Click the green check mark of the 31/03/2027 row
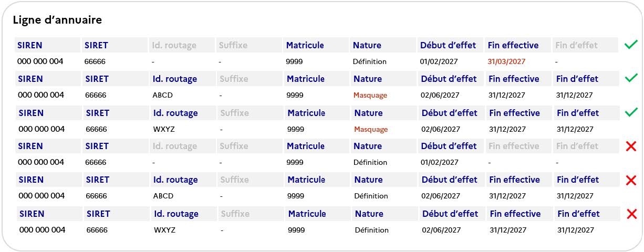 pos(631,45)
